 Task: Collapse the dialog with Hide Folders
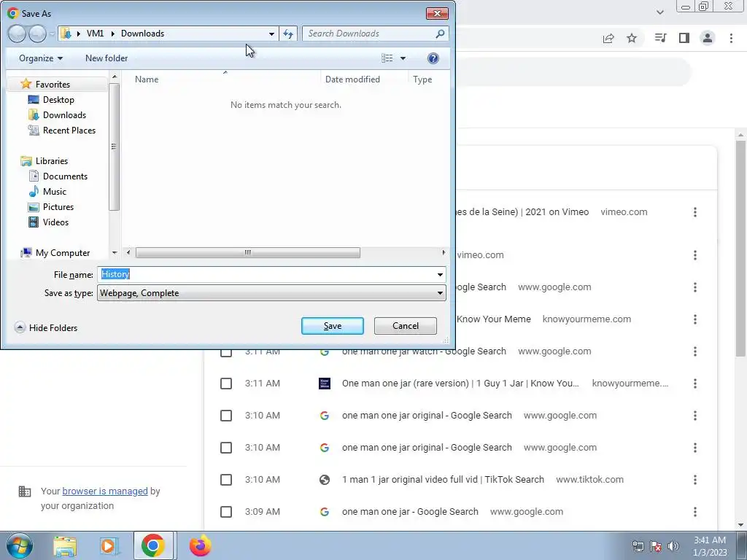[x=46, y=327]
